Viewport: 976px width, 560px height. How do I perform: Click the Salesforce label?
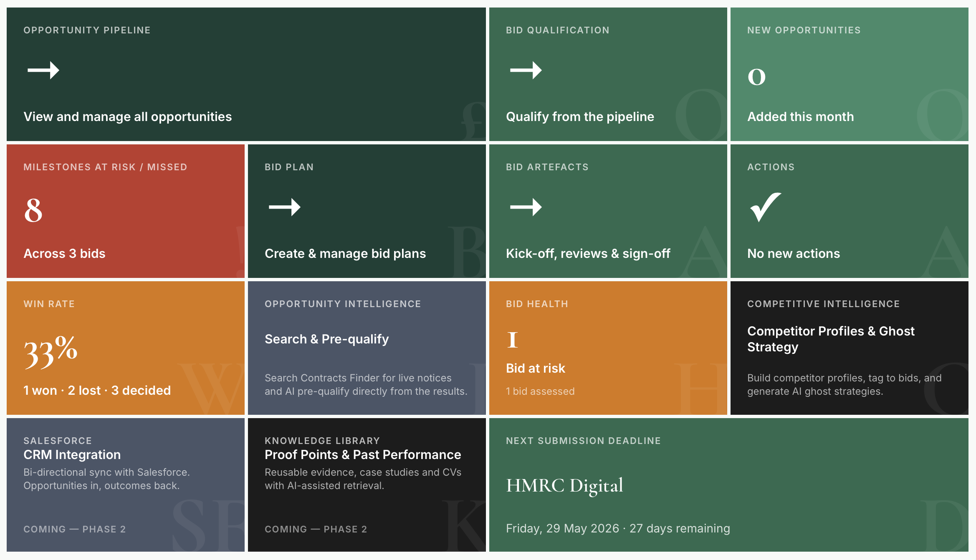pyautogui.click(x=58, y=441)
